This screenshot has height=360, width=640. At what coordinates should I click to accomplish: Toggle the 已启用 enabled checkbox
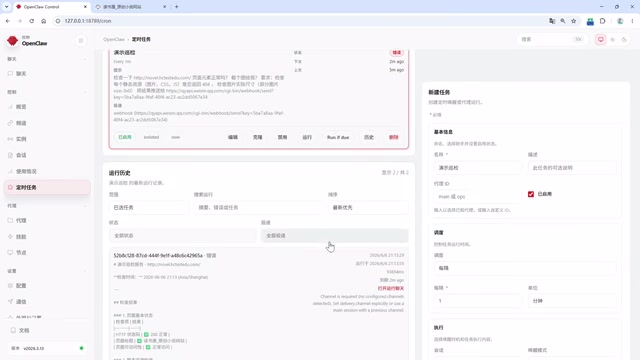(x=531, y=194)
